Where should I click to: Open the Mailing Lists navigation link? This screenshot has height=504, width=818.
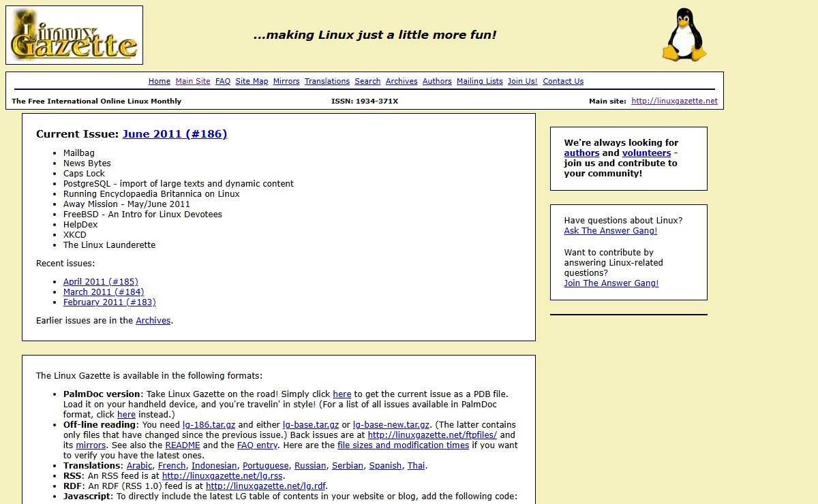[480, 81]
